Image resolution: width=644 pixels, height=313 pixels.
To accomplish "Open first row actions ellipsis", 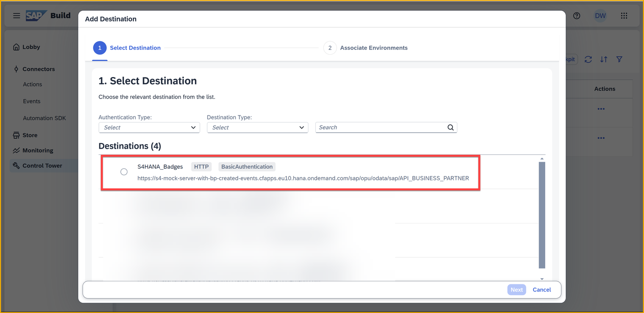I will pos(601,109).
